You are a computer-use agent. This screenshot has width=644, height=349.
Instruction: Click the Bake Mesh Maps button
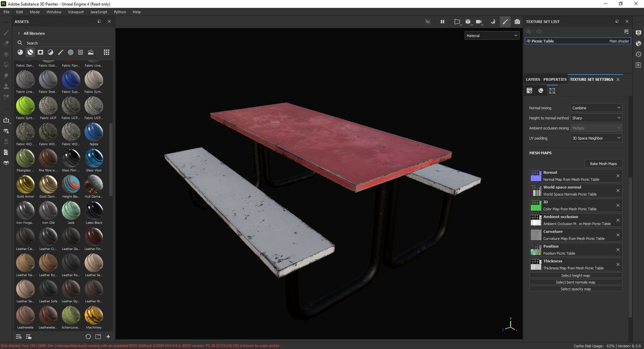(x=603, y=163)
